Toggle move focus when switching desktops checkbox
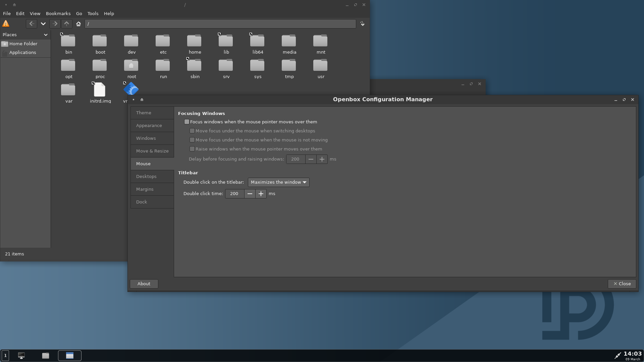The height and width of the screenshot is (362, 644). 192,131
